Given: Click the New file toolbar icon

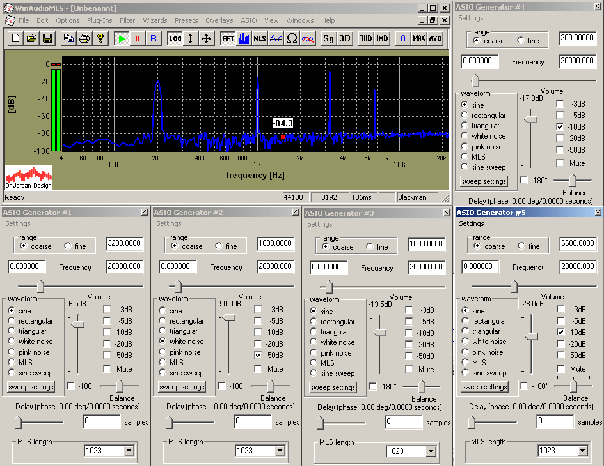Looking at the screenshot, I should pos(18,38).
